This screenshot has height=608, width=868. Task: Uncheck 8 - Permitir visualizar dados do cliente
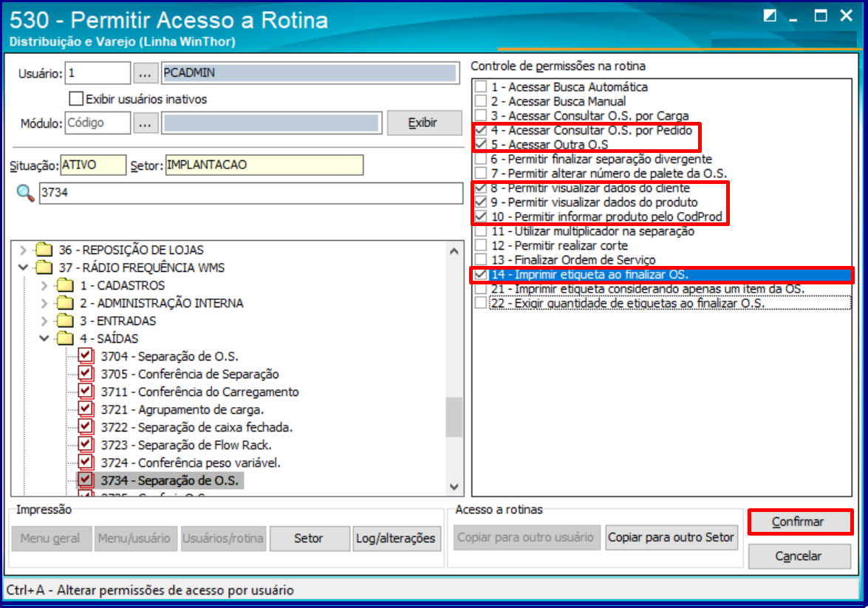[481, 188]
